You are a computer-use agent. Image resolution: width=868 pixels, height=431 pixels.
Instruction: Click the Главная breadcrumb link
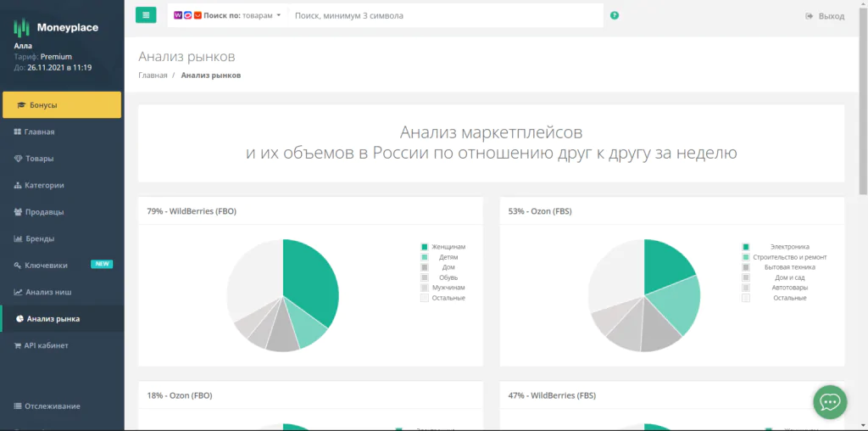tap(153, 76)
